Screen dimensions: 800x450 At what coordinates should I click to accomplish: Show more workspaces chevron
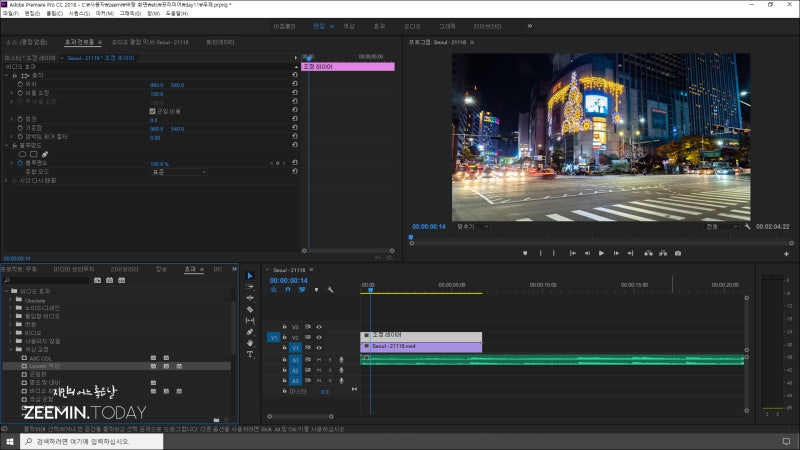[x=530, y=26]
